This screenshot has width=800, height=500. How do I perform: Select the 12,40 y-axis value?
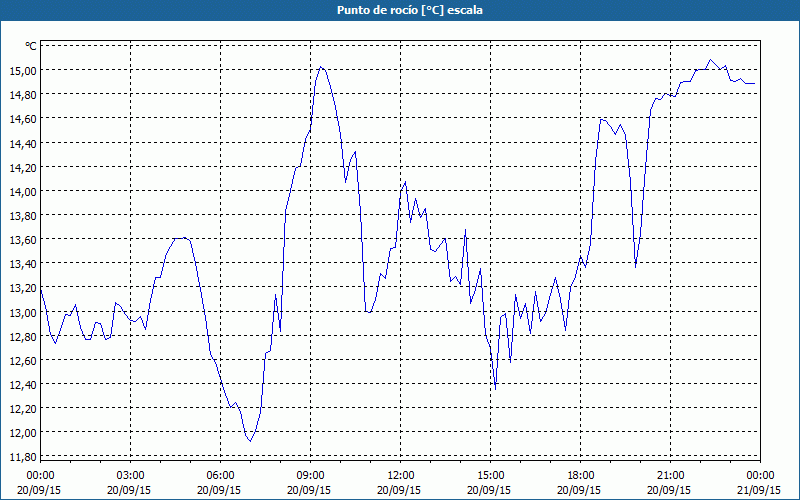(x=23, y=385)
